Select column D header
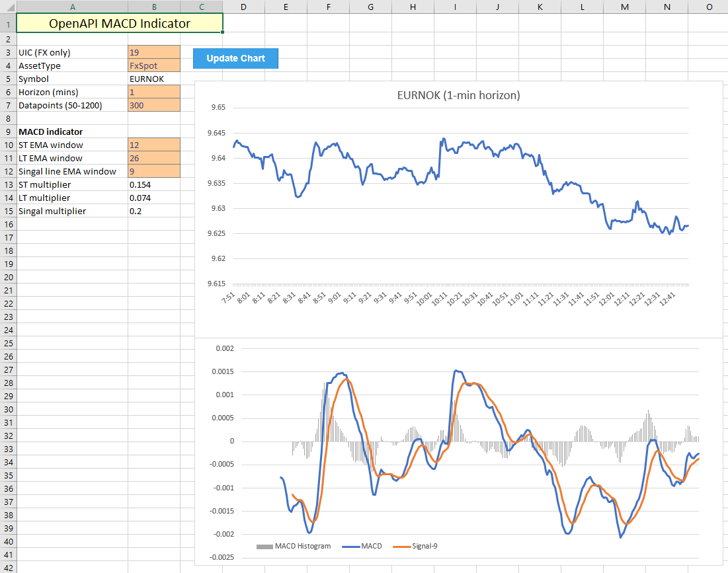Screen dimensions: 728x573 coord(243,7)
